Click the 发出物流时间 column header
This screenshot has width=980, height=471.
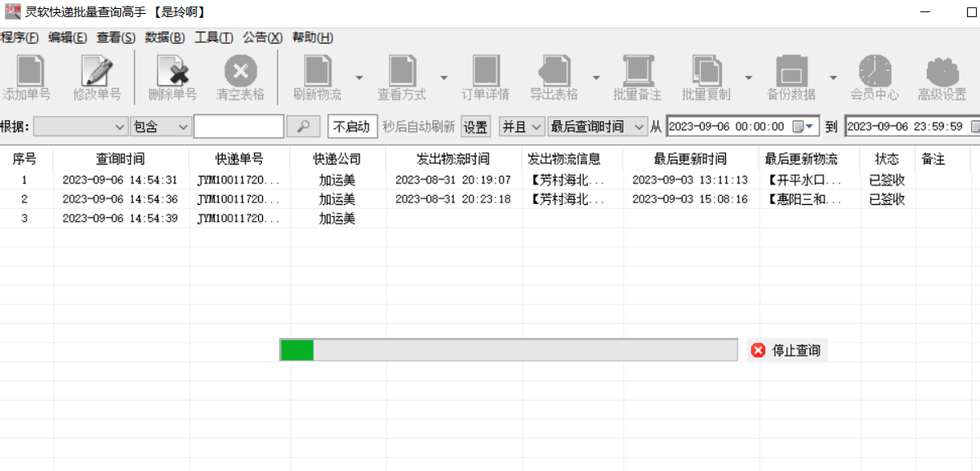click(x=453, y=159)
